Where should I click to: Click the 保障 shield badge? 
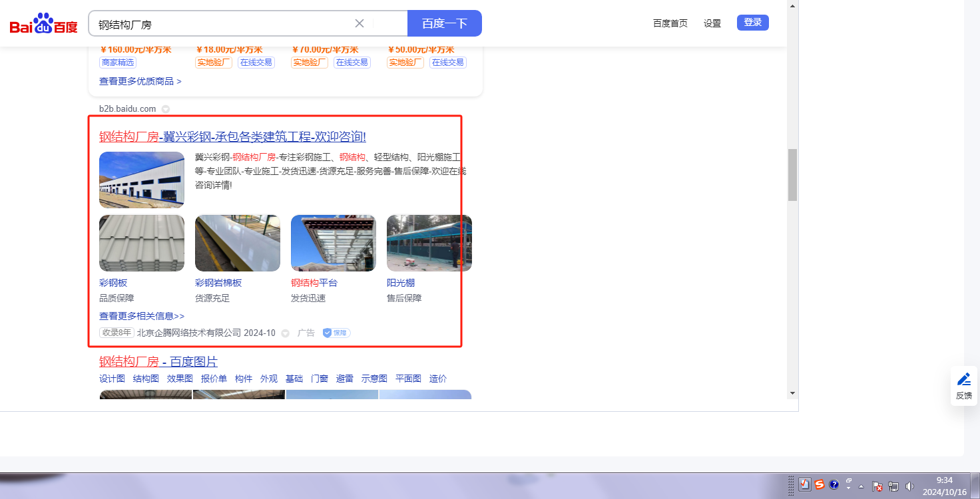[337, 333]
